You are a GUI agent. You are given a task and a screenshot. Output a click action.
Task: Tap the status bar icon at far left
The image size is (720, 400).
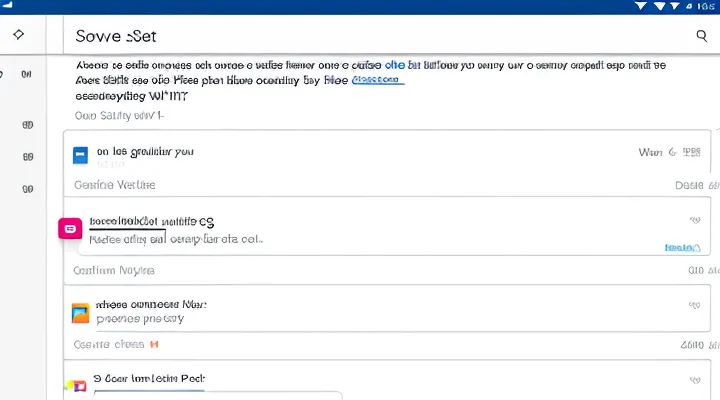7,5
